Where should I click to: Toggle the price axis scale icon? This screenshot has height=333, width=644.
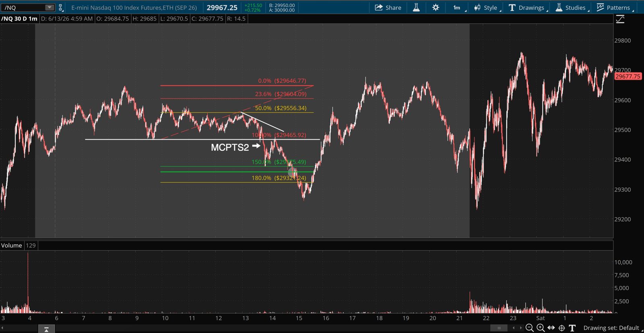tap(620, 19)
